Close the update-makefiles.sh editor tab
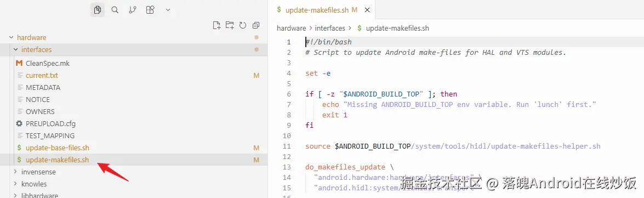The height and width of the screenshot is (198, 644). click(367, 10)
